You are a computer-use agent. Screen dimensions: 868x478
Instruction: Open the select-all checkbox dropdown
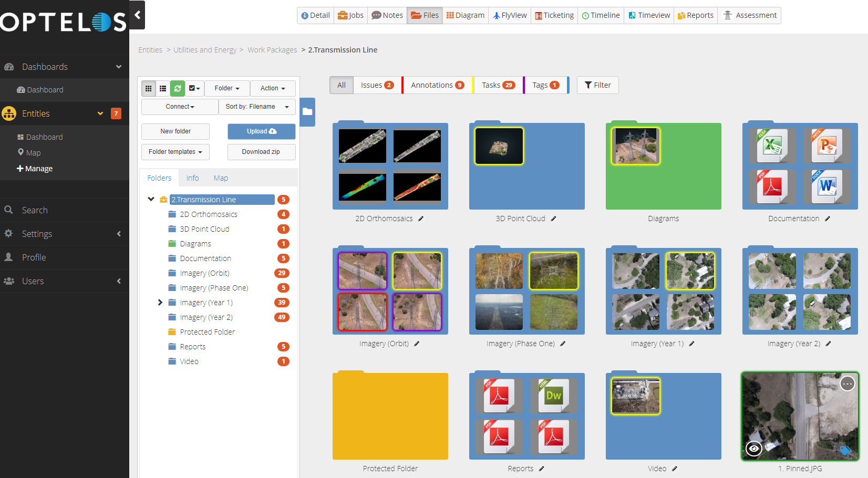[194, 88]
